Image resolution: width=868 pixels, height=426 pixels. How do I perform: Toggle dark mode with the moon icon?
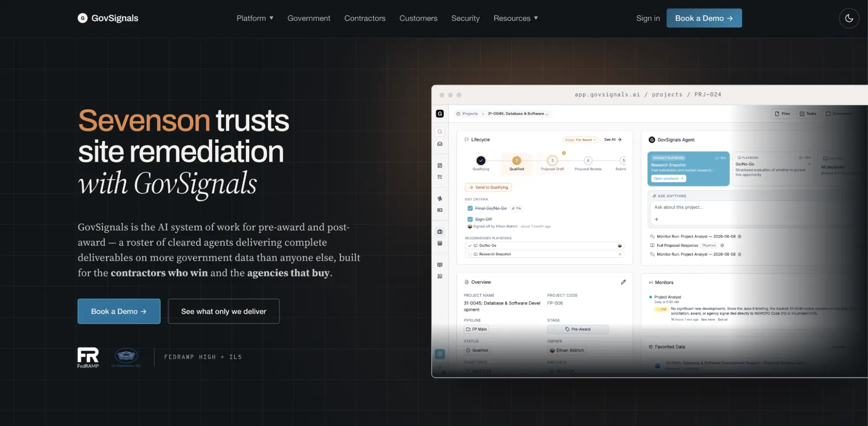pos(849,18)
